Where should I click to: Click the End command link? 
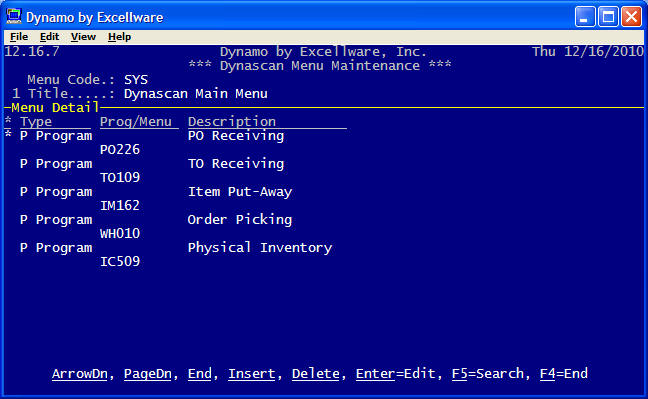coord(200,374)
